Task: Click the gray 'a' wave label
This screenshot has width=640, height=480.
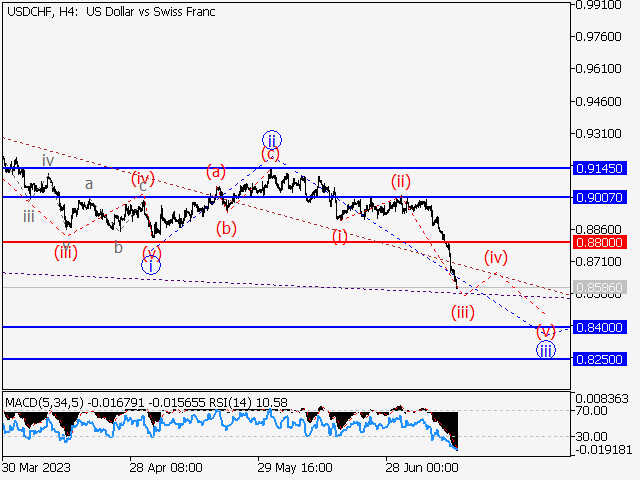Action: (x=89, y=184)
